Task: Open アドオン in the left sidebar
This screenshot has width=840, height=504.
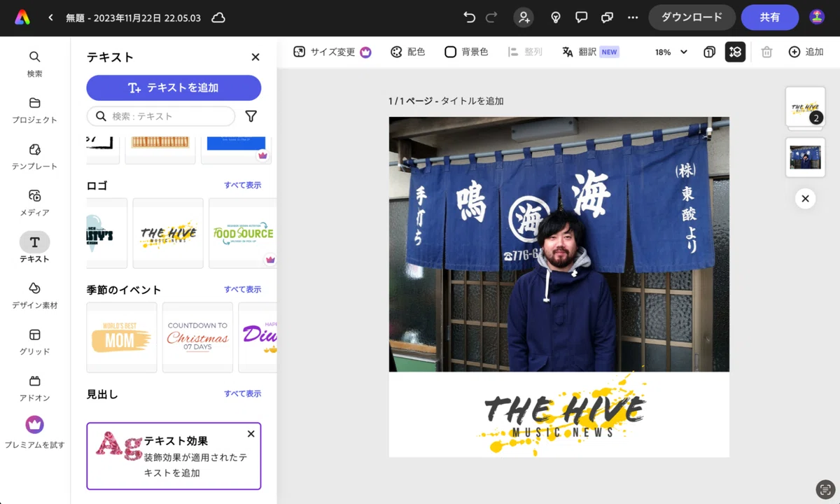Action: pos(34,388)
